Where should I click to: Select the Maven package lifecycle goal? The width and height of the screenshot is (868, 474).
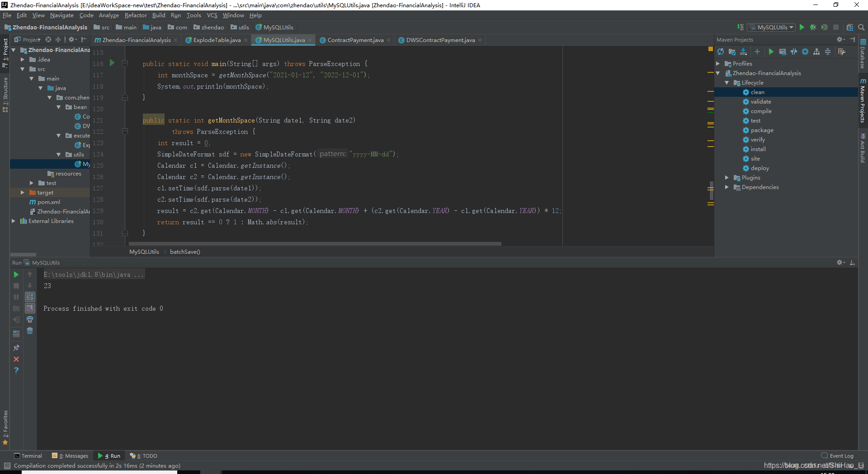[x=762, y=130]
